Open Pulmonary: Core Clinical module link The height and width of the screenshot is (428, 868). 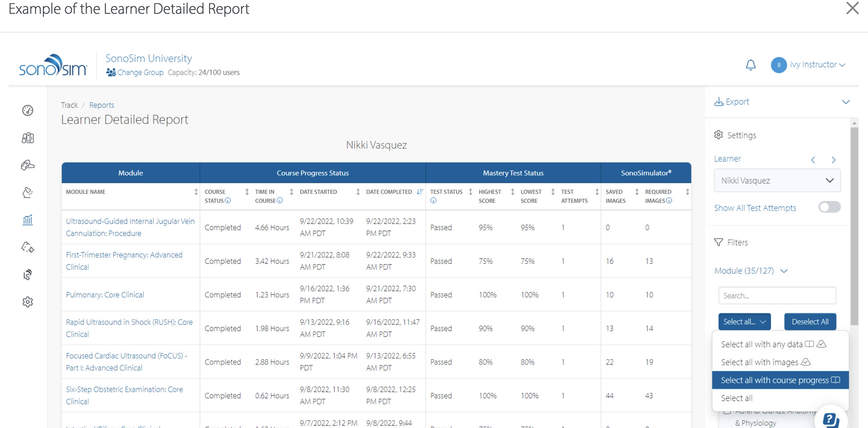pos(105,294)
